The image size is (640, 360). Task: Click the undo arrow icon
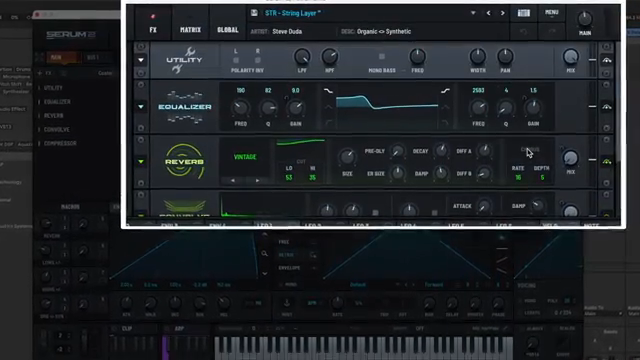pos(523,31)
